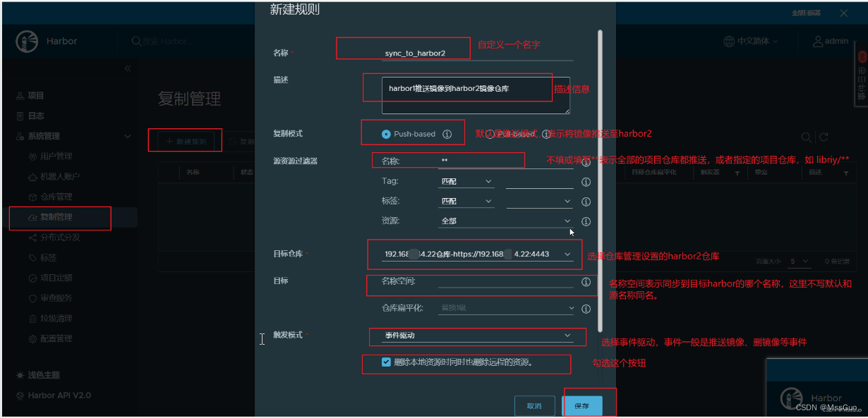This screenshot has height=418, width=868.
Task: Click the 取消 cancel button
Action: tap(534, 406)
